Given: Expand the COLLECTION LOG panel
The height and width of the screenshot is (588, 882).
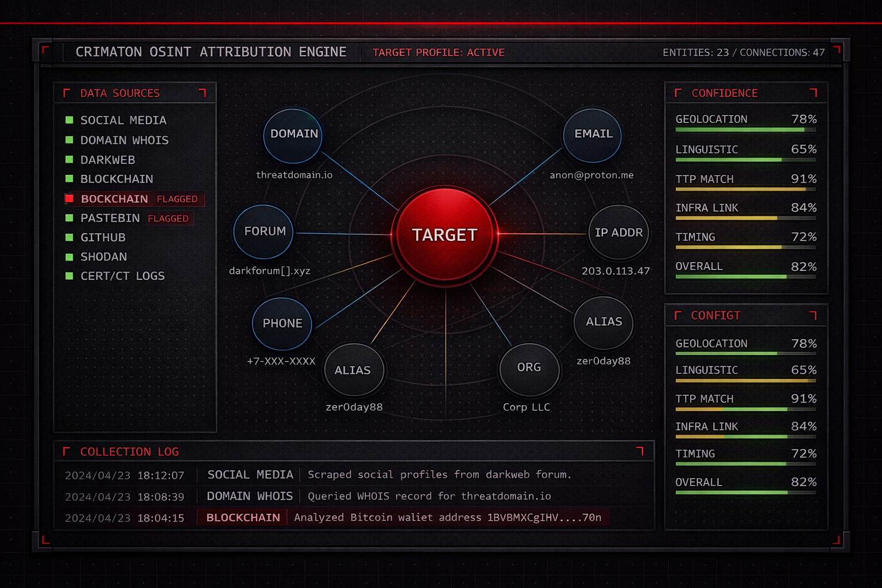Looking at the screenshot, I should click(x=130, y=451).
